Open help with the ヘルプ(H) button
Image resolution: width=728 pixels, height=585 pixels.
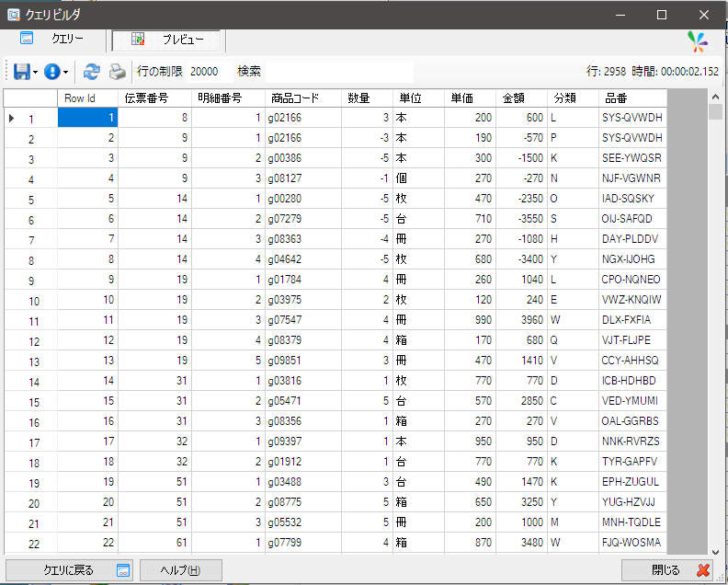180,569
